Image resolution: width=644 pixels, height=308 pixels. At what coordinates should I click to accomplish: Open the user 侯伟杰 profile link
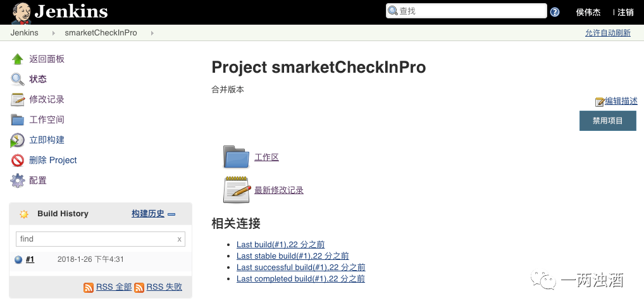tap(588, 12)
